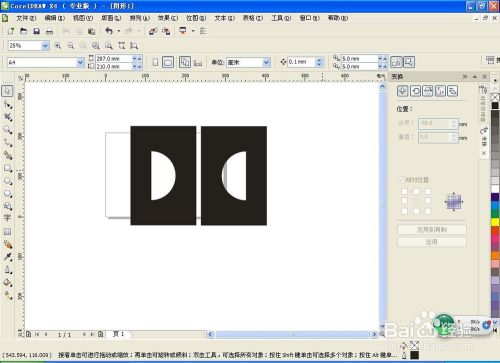Open the application launcher dropdown arrow

coord(193,31)
